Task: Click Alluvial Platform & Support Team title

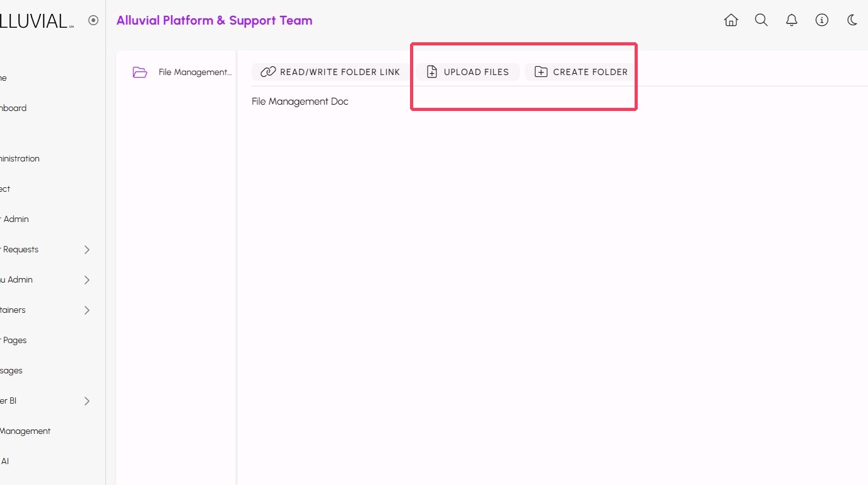Action: click(x=214, y=20)
